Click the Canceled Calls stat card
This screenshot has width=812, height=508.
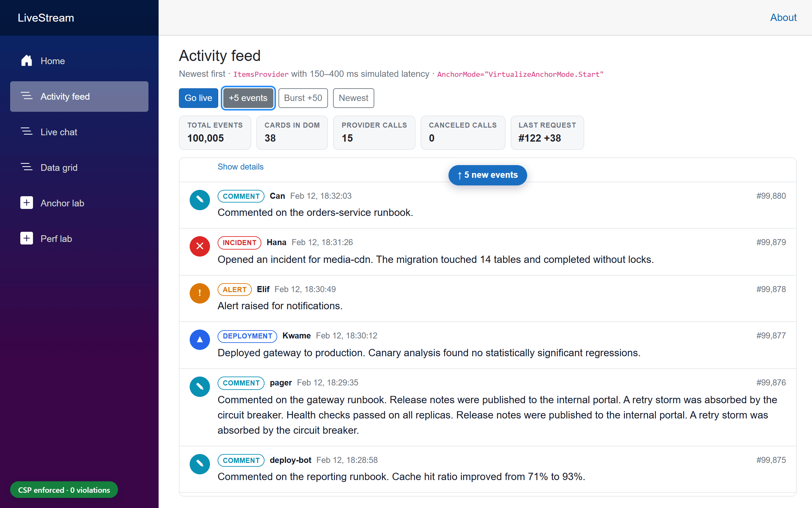coord(463,133)
